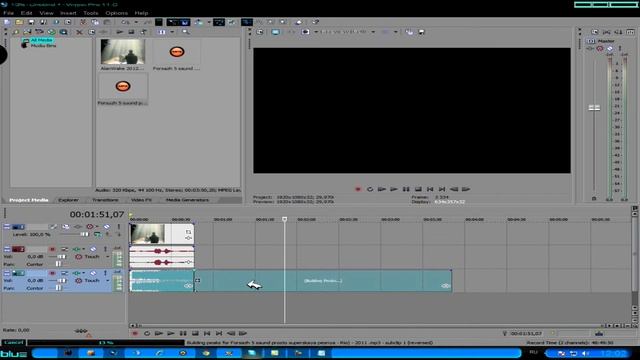Click the remove media X icon in Project Media

coord(79,32)
